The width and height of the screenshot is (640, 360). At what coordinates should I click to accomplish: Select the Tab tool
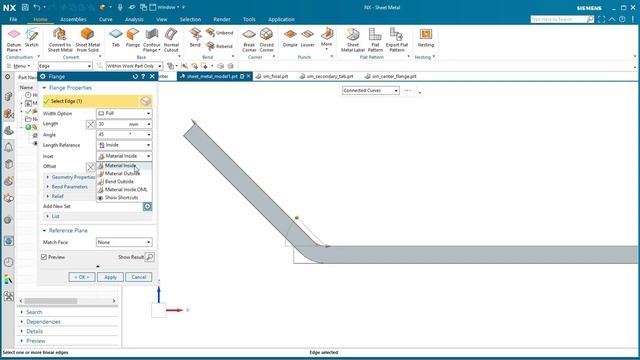(116, 38)
